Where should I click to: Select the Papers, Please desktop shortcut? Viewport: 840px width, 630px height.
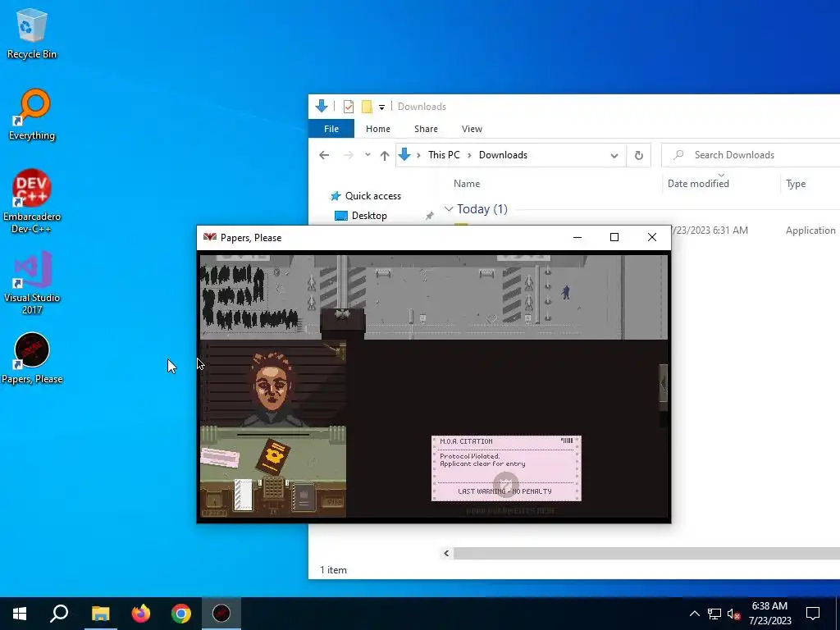32,358
